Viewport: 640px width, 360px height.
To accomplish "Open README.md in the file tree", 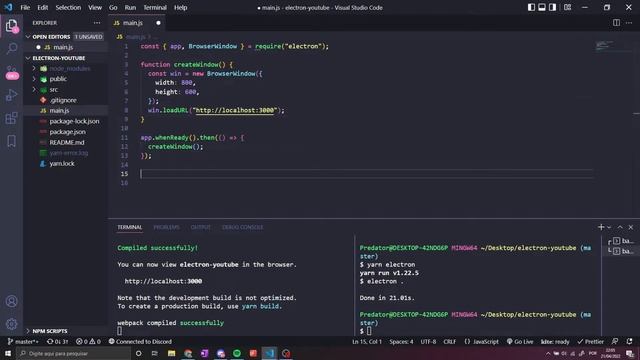I will point(66,142).
